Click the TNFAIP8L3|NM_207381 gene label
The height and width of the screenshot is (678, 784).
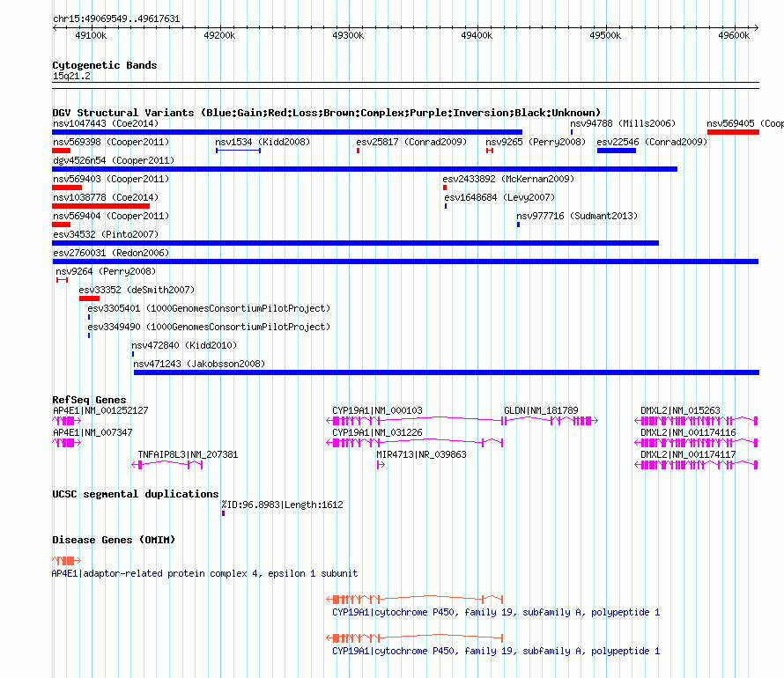[188, 454]
